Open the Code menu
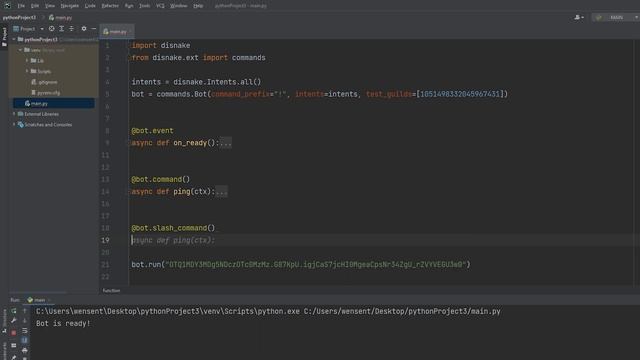 [x=90, y=6]
